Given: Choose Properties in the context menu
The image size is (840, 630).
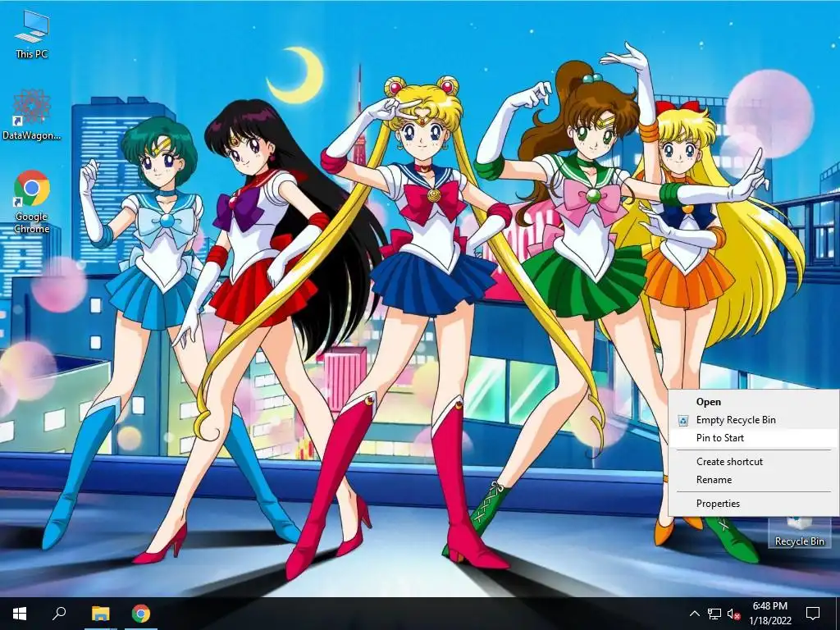Looking at the screenshot, I should click(x=754, y=504).
